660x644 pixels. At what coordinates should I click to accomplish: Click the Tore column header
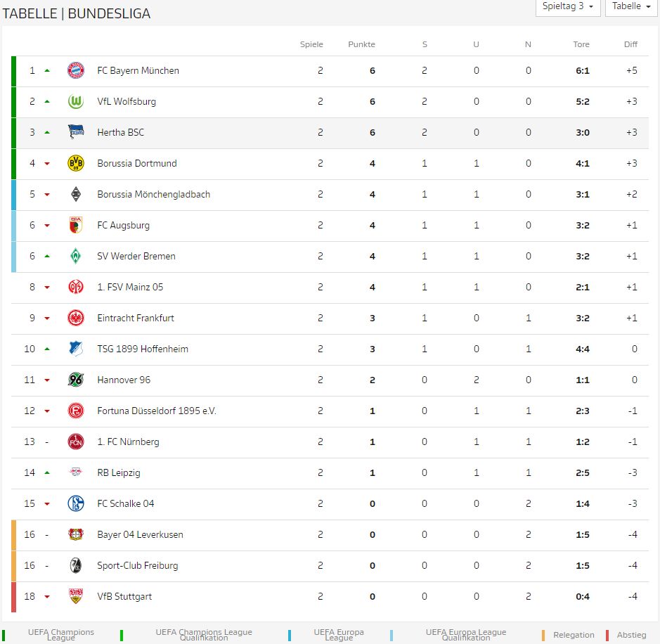(x=581, y=44)
